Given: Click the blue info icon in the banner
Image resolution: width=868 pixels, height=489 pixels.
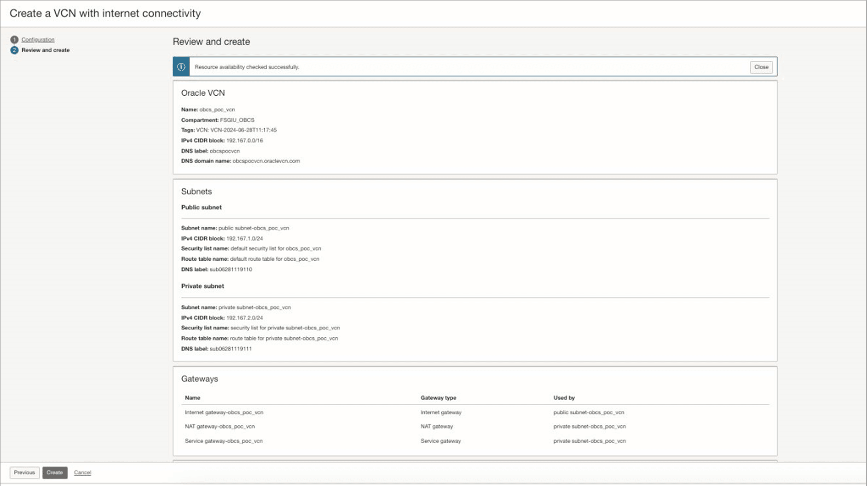Looking at the screenshot, I should 181,67.
